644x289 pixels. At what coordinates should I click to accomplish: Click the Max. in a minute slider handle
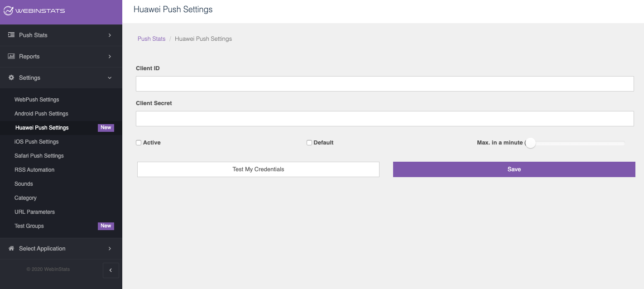tap(530, 143)
